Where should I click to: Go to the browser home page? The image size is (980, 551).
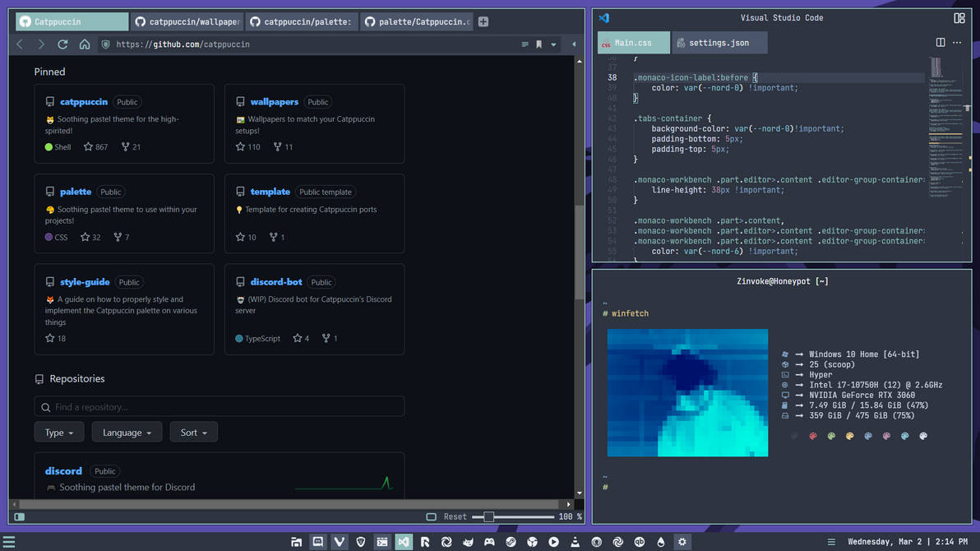85,44
